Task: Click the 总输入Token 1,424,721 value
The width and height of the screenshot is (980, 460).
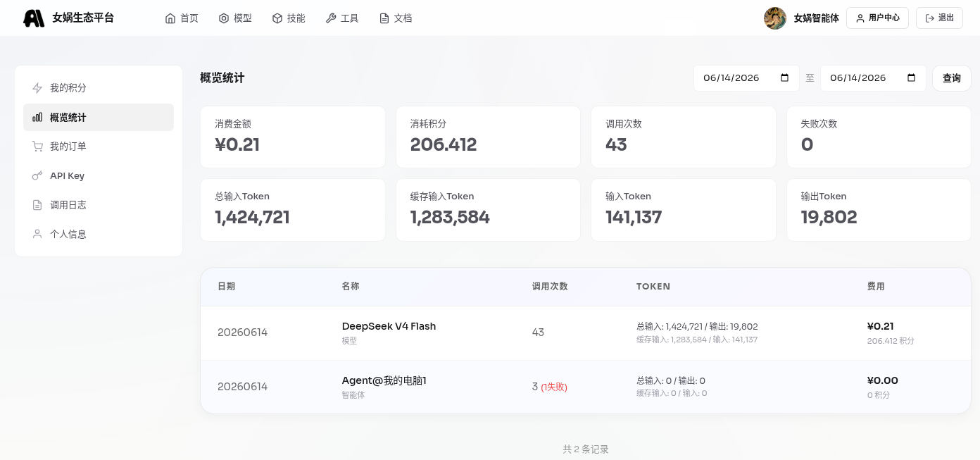Action: tap(252, 217)
